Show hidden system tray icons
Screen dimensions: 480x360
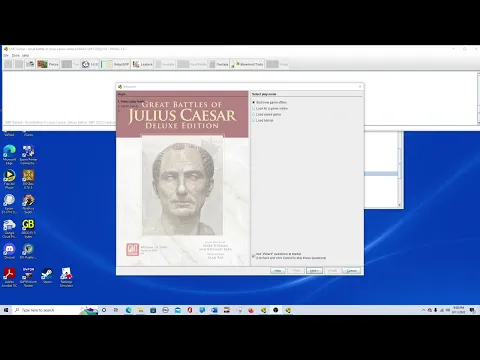tap(423, 310)
